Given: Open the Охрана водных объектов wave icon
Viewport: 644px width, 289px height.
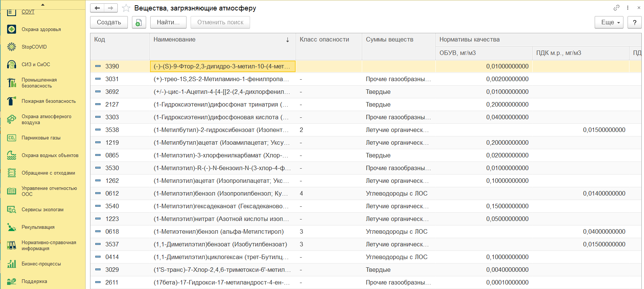Looking at the screenshot, I should [12, 155].
